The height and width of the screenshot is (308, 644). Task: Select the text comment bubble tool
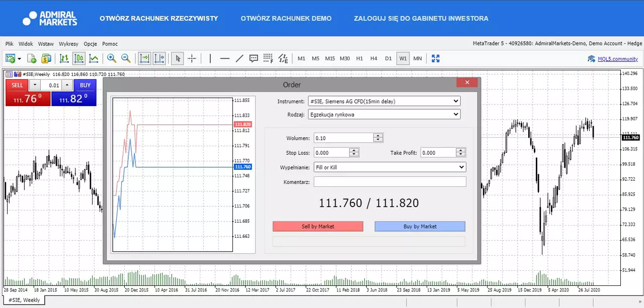coord(254,58)
